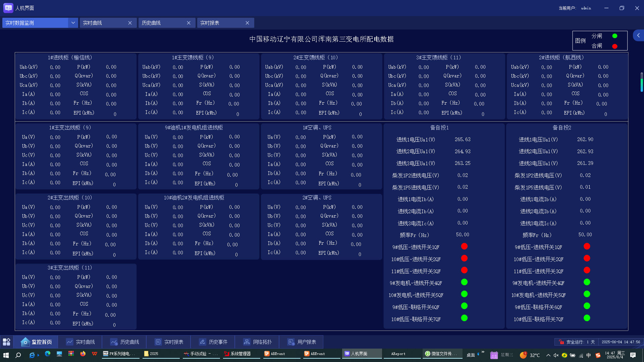Click 10#低压-联络开关7QF green indicator in 备自投2

(587, 318)
